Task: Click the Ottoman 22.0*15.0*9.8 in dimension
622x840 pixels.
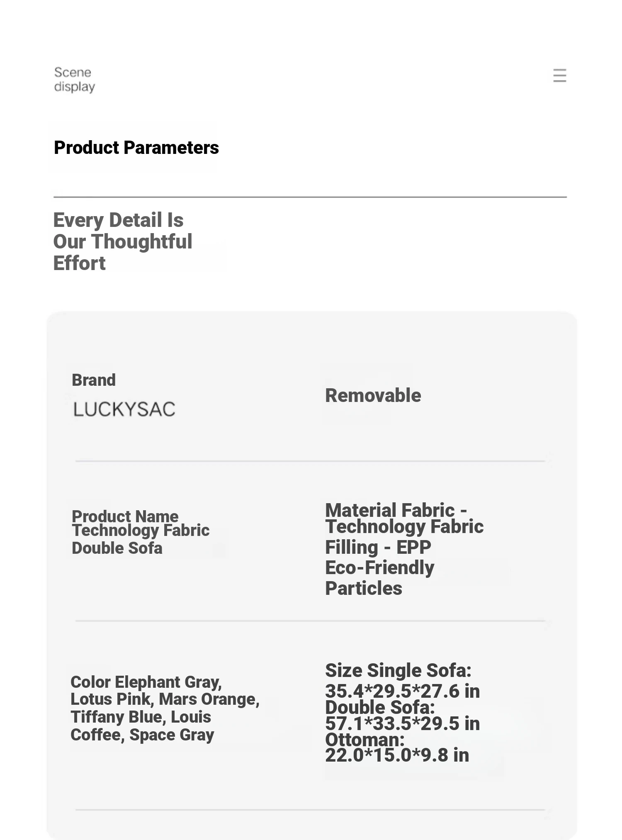Action: [x=397, y=755]
